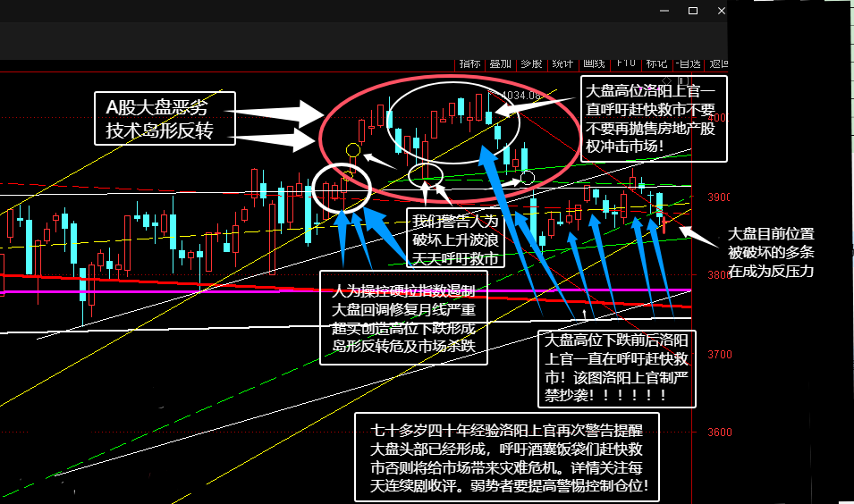Open the 统计 statistics tool
854x504 pixels.
click(562, 64)
